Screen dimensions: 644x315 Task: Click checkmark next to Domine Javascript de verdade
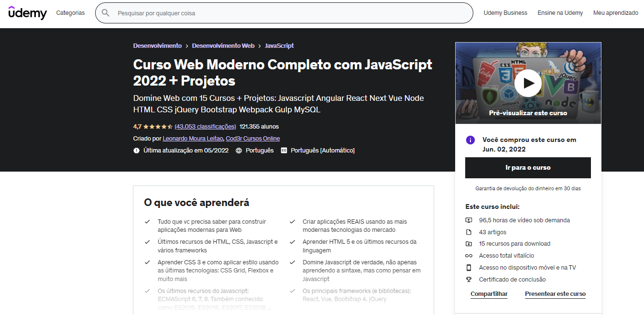(292, 262)
